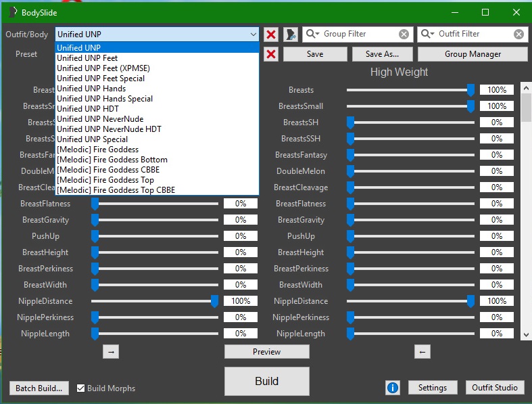This screenshot has height=404, width=532.
Task: Click the Preview button
Action: point(267,352)
